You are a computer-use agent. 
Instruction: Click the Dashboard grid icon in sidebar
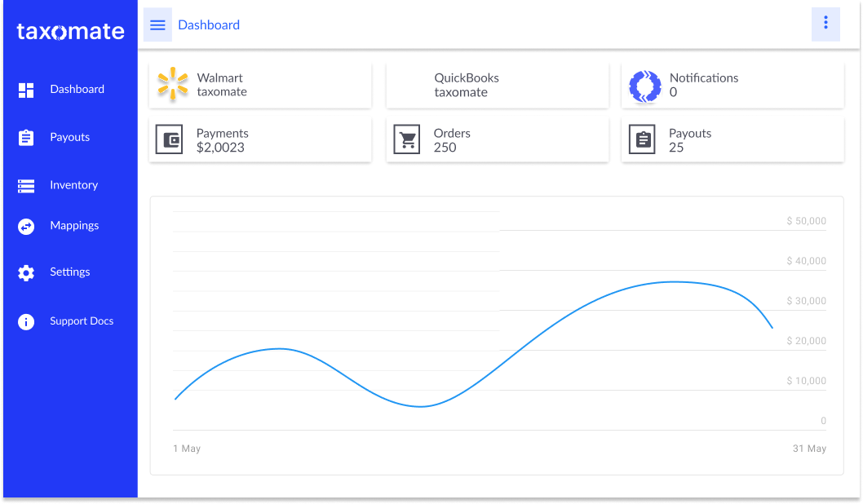(x=26, y=90)
